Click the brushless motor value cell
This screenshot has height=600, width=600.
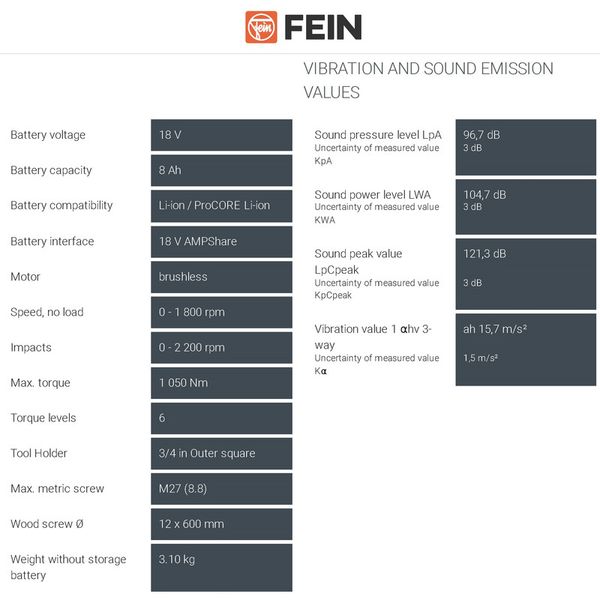[183, 277]
